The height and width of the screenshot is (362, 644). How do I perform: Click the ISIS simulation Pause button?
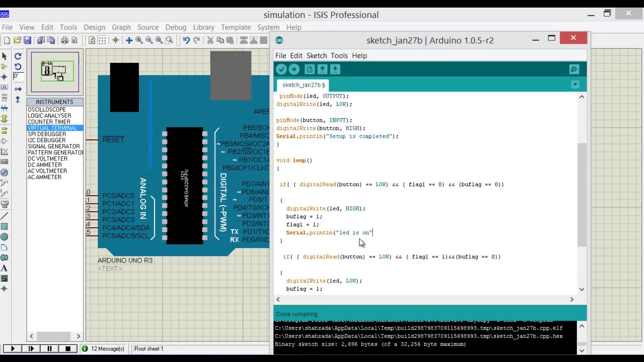pos(49,349)
